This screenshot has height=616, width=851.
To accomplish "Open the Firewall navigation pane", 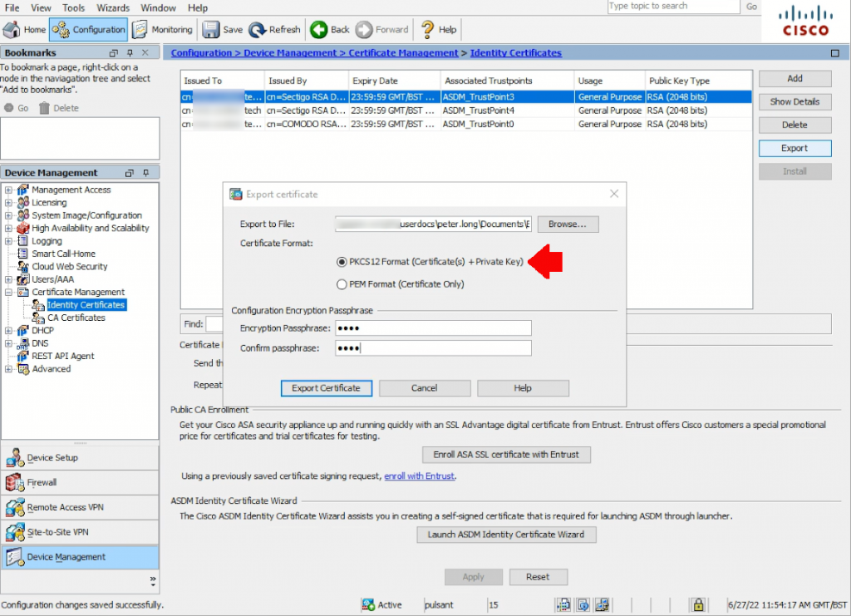I will tap(80, 482).
